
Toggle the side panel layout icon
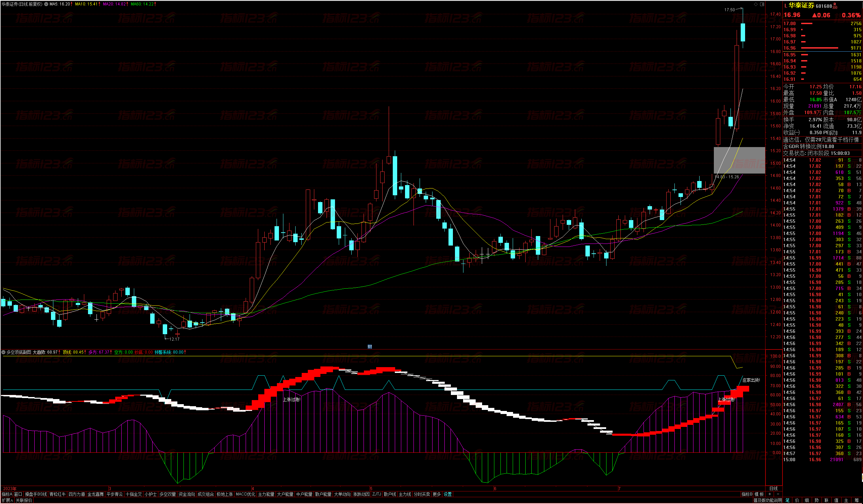point(762,4)
